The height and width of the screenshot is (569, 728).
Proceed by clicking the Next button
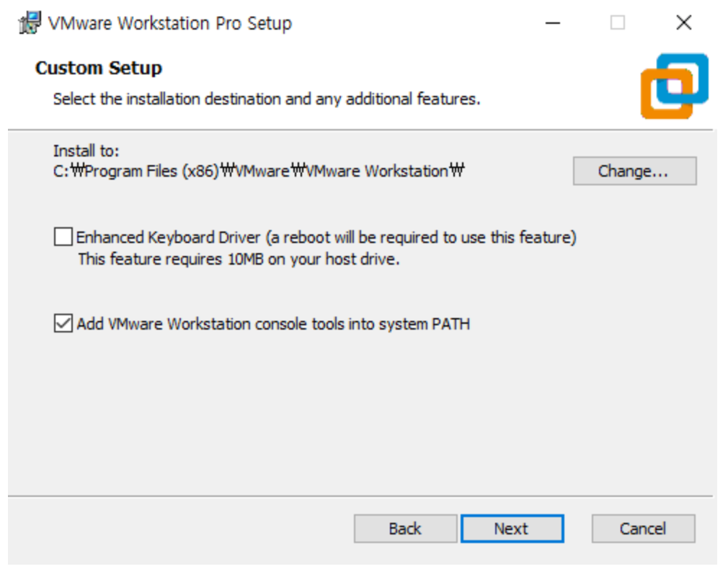point(512,529)
